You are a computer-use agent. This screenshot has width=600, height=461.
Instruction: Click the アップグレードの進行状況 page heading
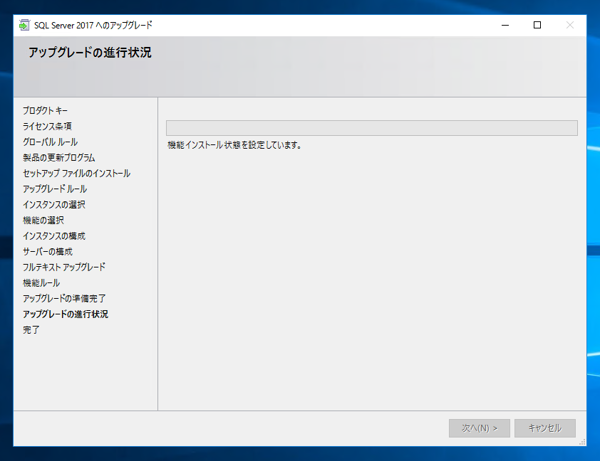click(x=90, y=52)
